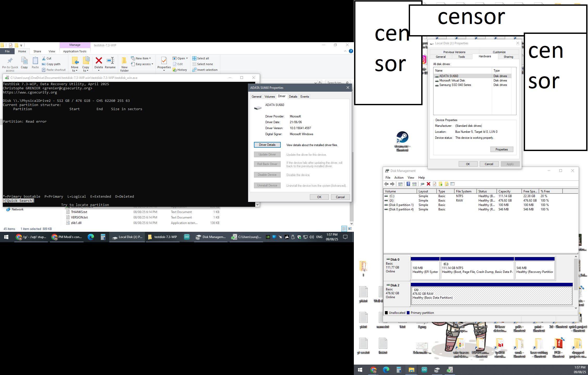This screenshot has height=375, width=588.
Task: Click Cut in the Explorer ribbon
Action: coord(47,58)
